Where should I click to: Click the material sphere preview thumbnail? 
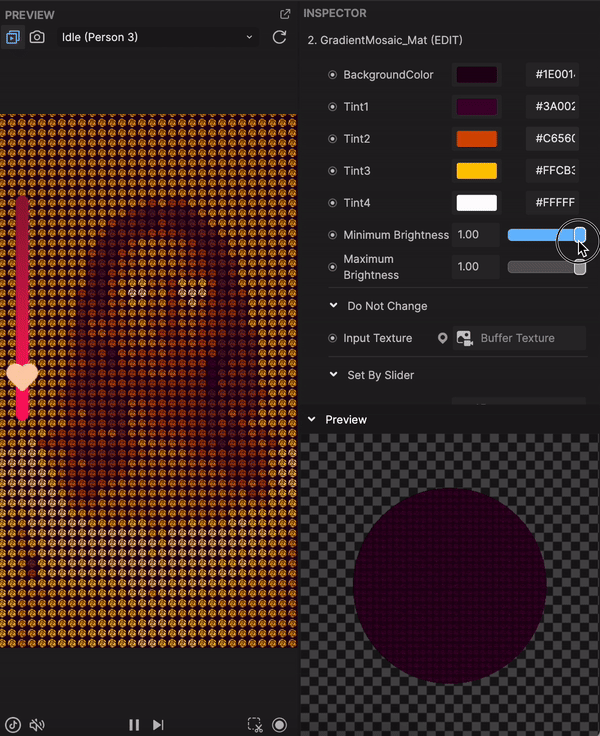tap(450, 585)
